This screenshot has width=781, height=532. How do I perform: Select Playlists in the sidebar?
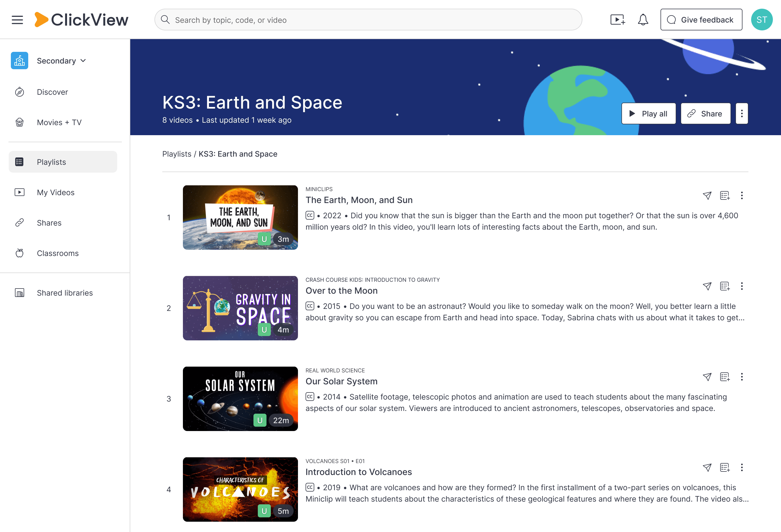[63, 162]
